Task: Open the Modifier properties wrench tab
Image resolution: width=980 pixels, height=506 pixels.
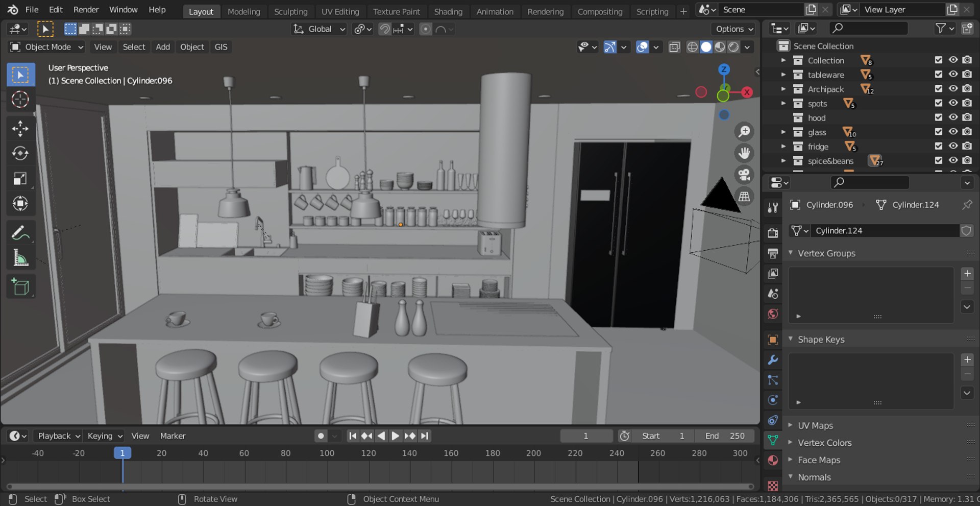Action: (773, 360)
